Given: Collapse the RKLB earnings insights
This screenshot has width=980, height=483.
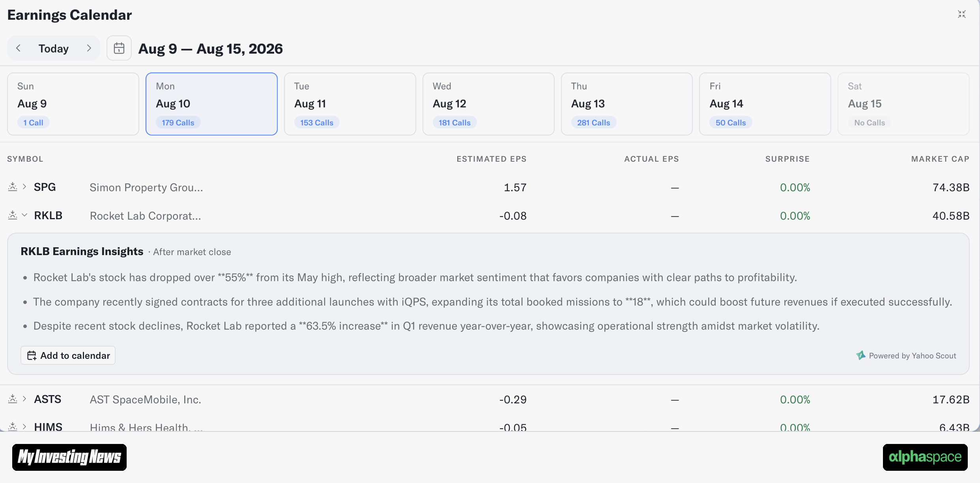Looking at the screenshot, I should pyautogui.click(x=24, y=215).
